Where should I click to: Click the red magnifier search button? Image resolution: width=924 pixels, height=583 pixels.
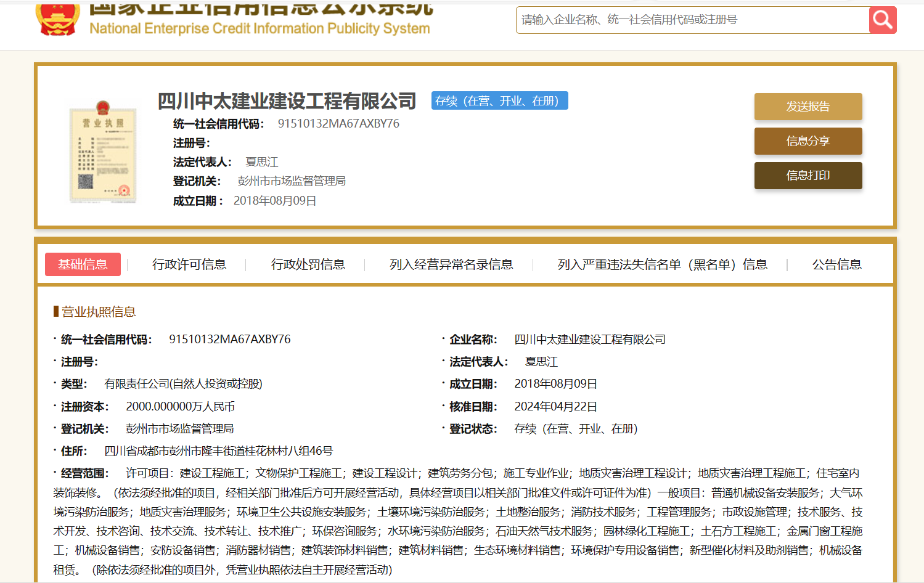click(883, 20)
